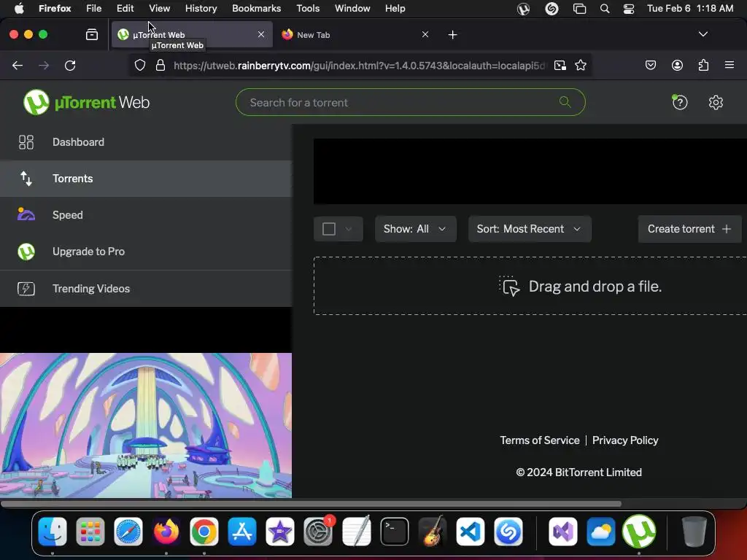Viewport: 747px width, 560px height.
Task: Expand the select-all checkbox dropdown arrow
Action: pyautogui.click(x=349, y=229)
